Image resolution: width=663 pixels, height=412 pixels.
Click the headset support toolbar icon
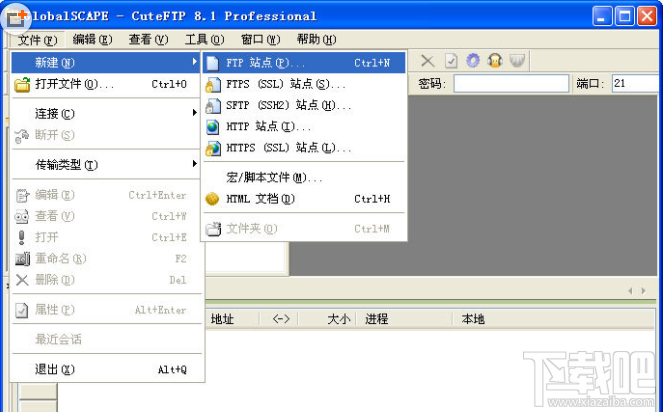point(495,61)
